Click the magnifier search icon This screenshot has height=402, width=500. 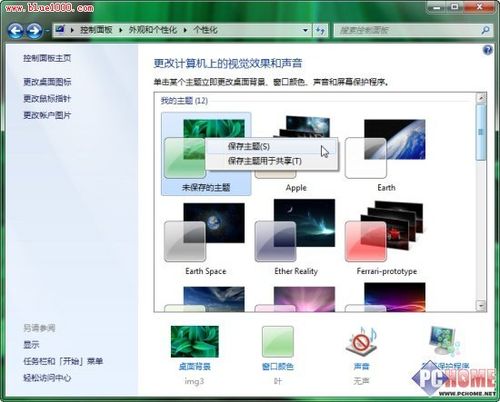coord(486,30)
